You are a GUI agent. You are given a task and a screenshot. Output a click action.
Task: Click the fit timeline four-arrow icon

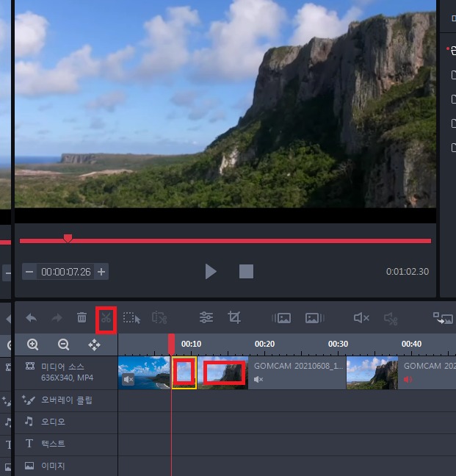pyautogui.click(x=94, y=345)
